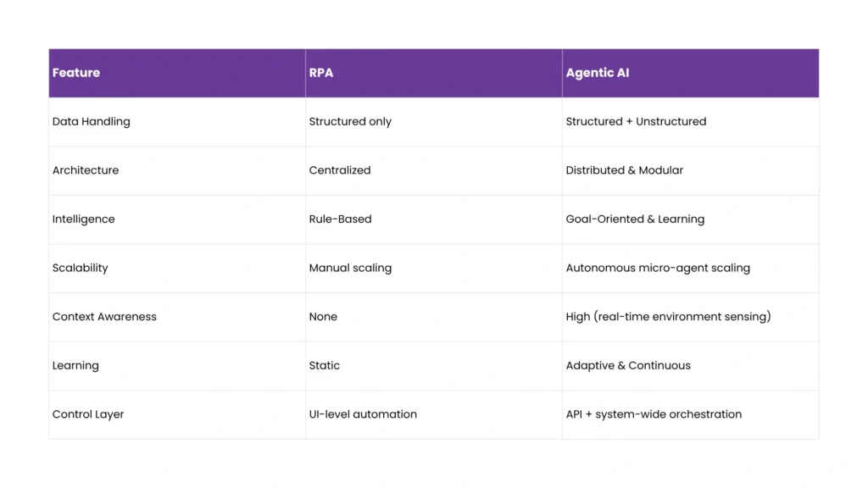Click the Agentic AI column header

598,73
